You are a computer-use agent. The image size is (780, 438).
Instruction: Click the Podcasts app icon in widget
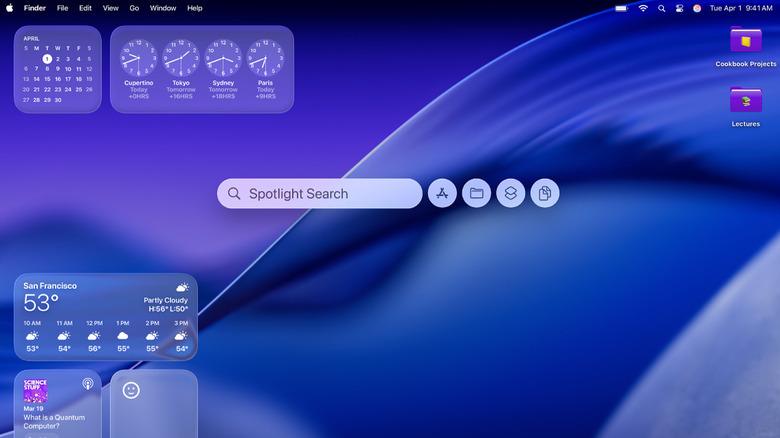pos(88,384)
